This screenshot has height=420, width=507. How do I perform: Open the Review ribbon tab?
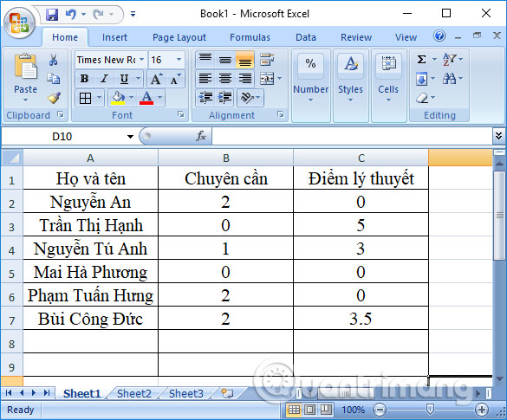click(356, 37)
